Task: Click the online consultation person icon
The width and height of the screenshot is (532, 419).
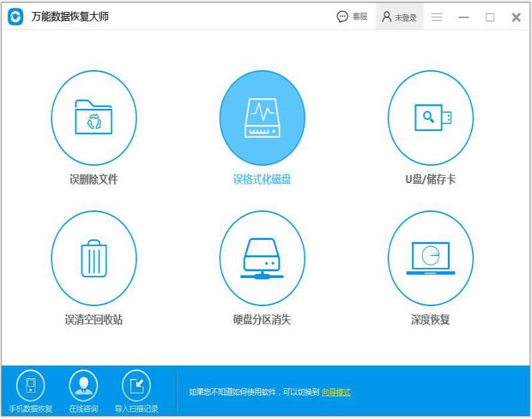Action: point(83,386)
